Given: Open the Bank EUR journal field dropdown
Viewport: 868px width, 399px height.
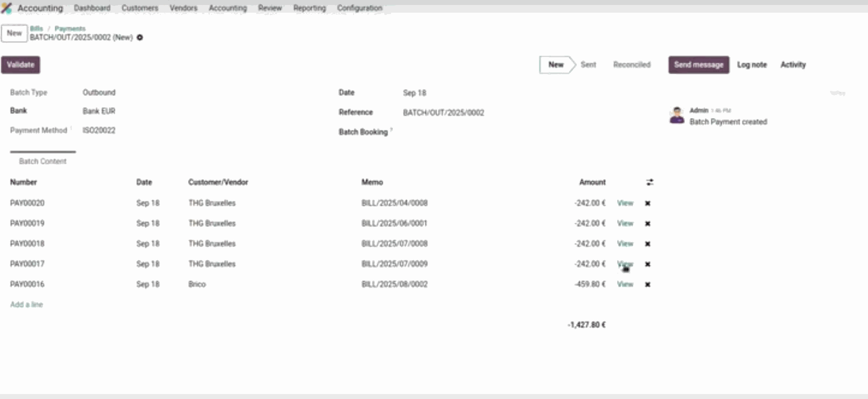Looking at the screenshot, I should (x=99, y=111).
